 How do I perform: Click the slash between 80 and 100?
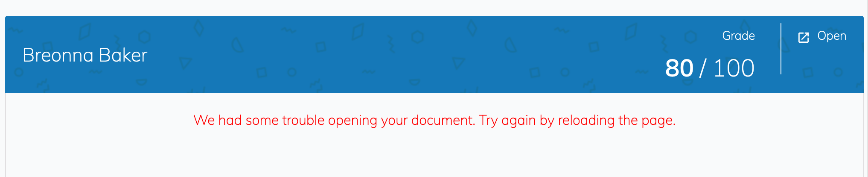[x=703, y=68]
